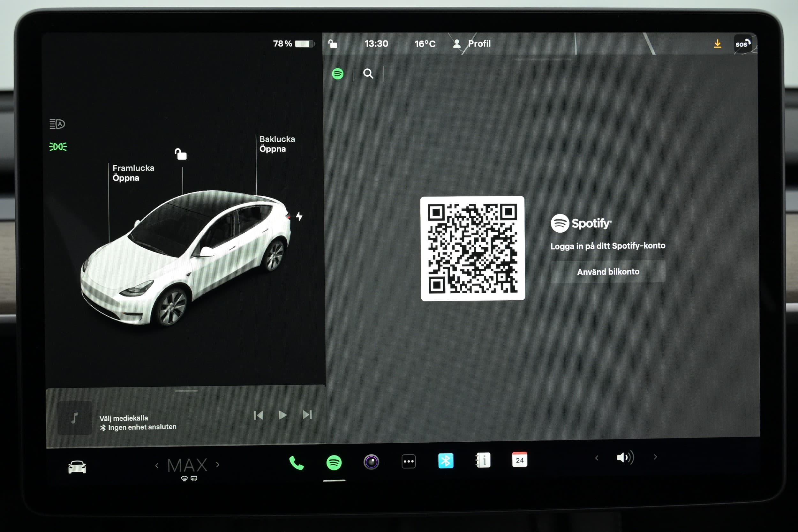Tap the 16°C outside temperature
Viewport: 798px width, 532px height.
[425, 44]
